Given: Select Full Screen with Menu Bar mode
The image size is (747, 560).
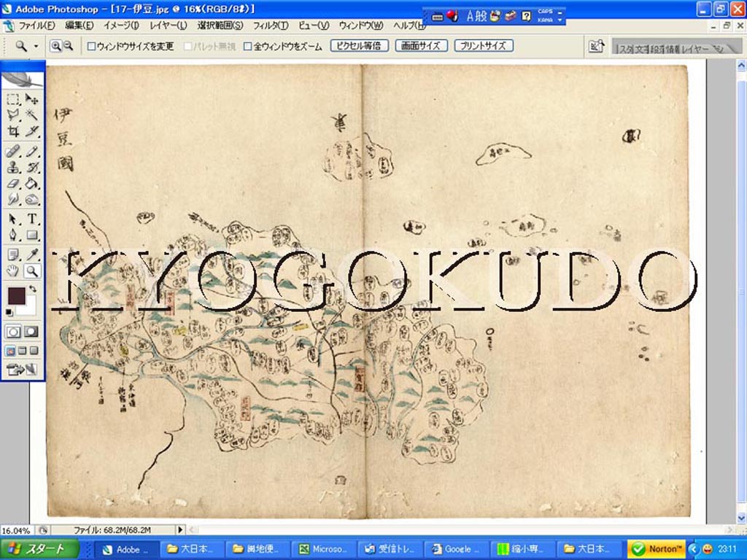Looking at the screenshot, I should tap(23, 351).
